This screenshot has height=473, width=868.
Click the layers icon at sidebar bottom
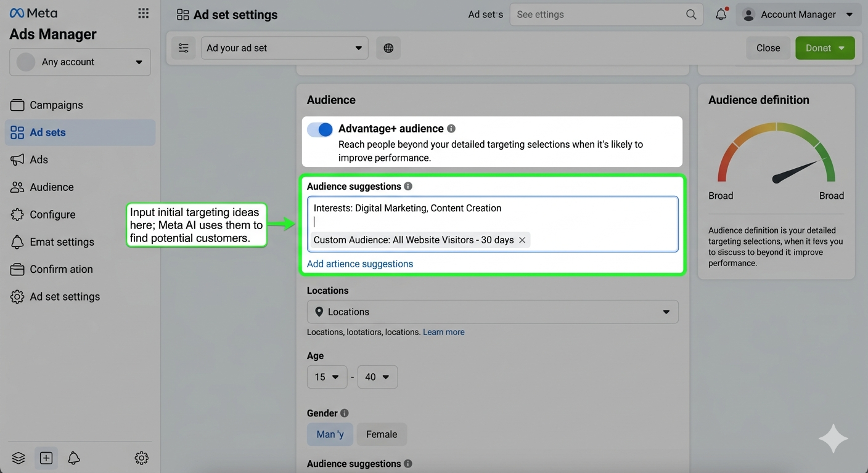[x=18, y=458]
